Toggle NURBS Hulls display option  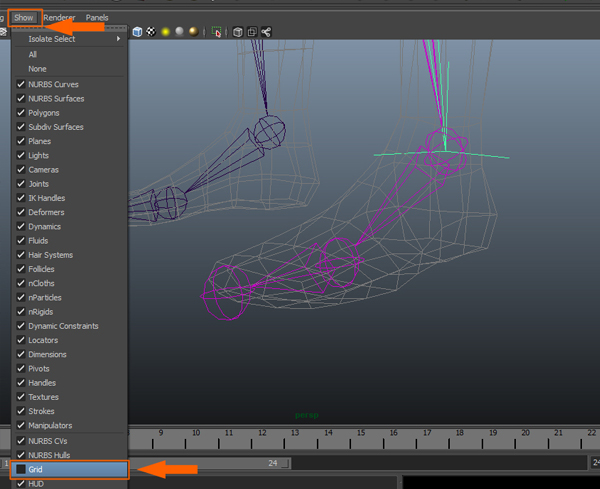[69, 455]
